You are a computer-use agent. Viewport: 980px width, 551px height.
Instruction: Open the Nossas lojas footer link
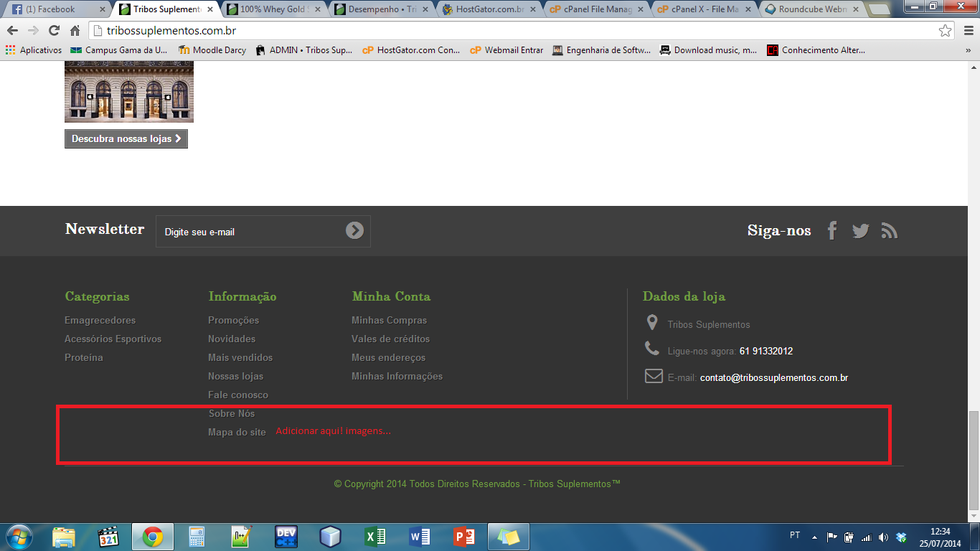tap(235, 376)
